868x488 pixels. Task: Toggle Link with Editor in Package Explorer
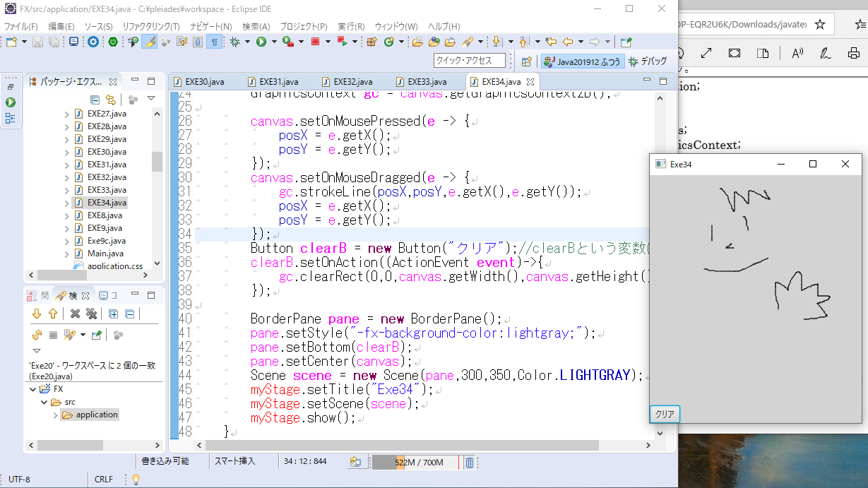click(110, 100)
